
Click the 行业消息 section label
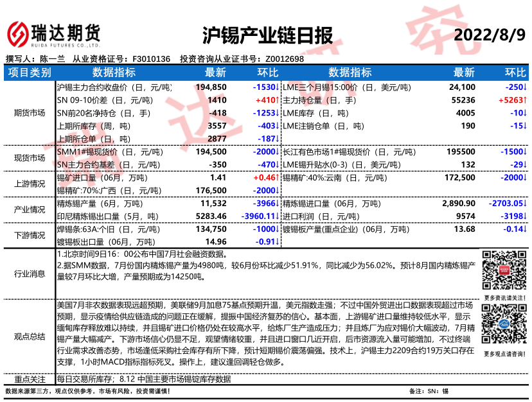click(29, 274)
